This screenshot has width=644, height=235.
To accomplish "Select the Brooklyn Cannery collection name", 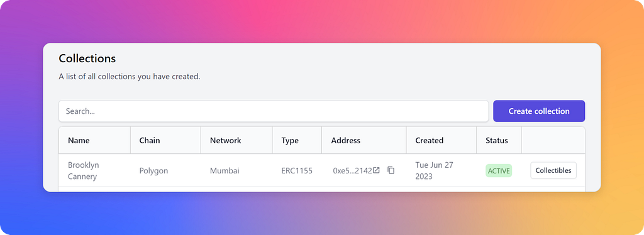I will pyautogui.click(x=84, y=171).
